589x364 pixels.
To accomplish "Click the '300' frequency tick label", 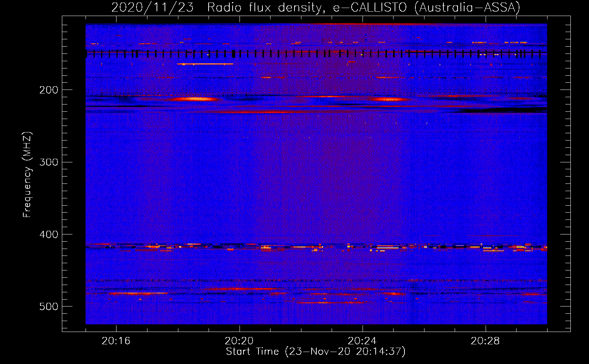I will point(49,162).
